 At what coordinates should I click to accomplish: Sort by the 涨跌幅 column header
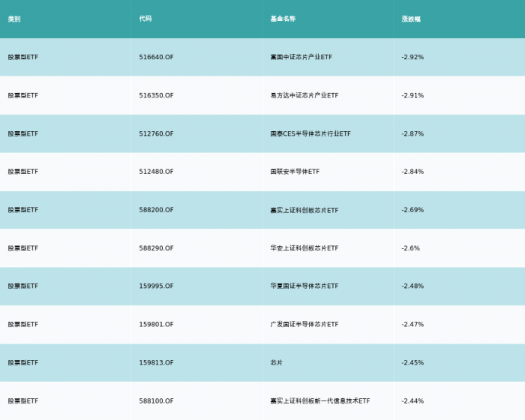tap(411, 19)
